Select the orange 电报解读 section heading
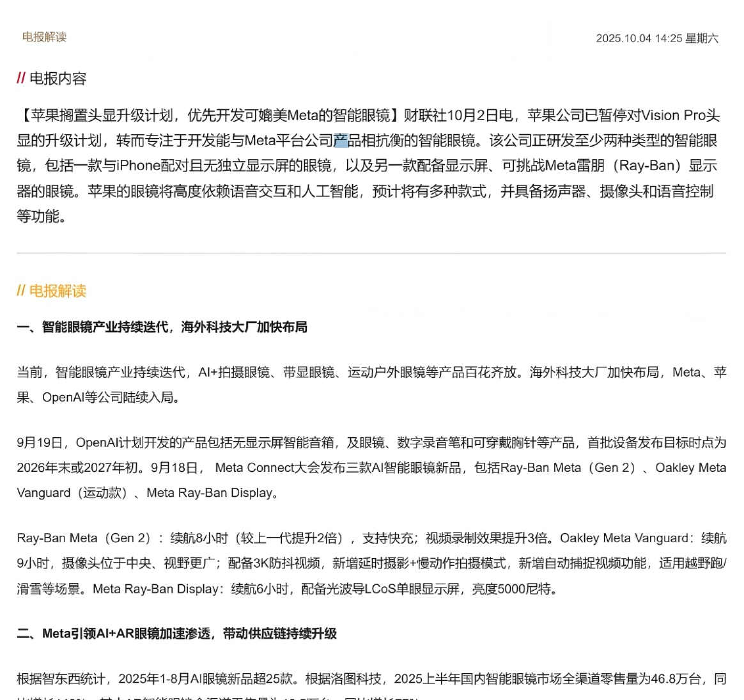Screen dimensions: 744x700 point(58,291)
